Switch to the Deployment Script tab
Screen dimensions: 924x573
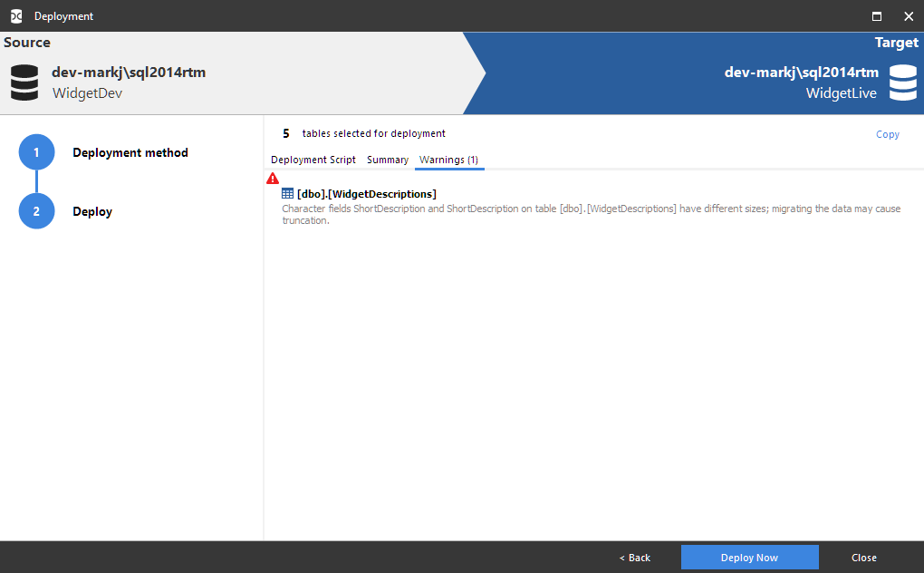[313, 160]
